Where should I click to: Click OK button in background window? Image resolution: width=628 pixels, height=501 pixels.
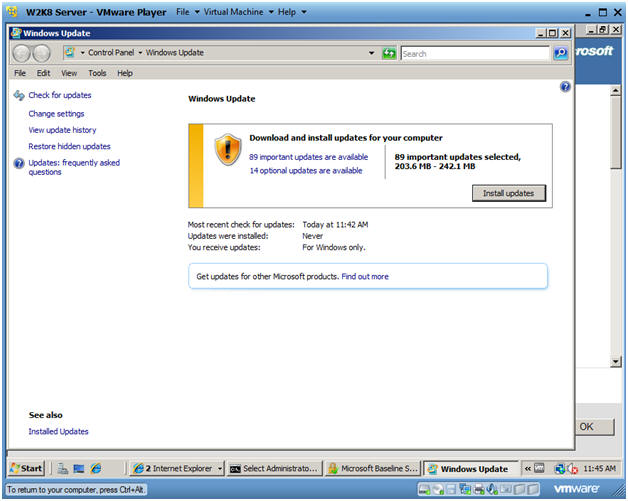pyautogui.click(x=595, y=427)
